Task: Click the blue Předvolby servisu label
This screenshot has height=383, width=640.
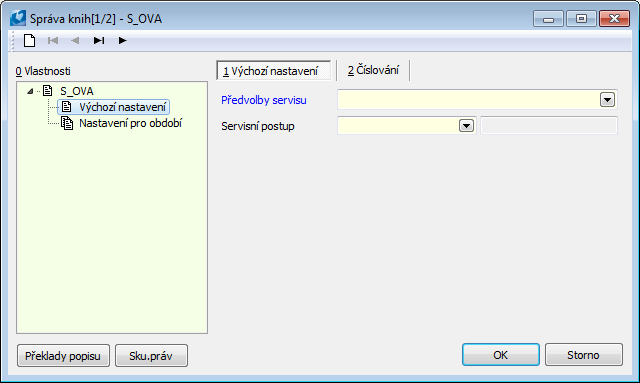Action: [264, 100]
